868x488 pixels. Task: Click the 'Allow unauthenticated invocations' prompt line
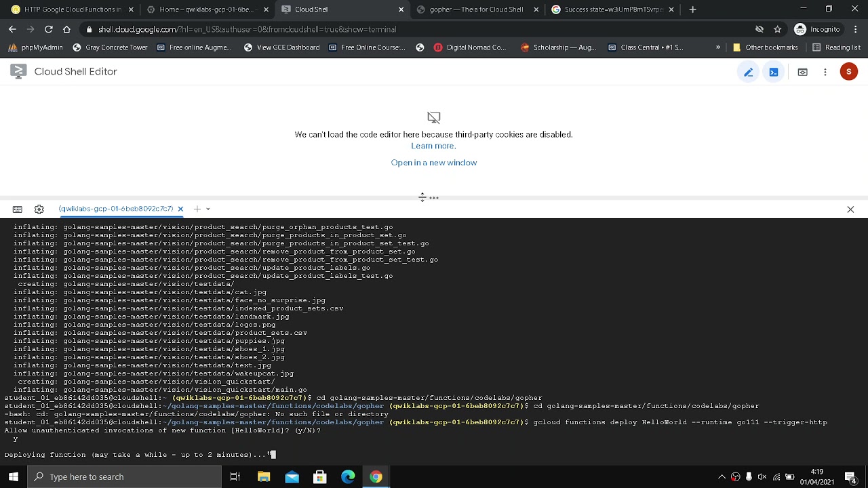point(163,430)
